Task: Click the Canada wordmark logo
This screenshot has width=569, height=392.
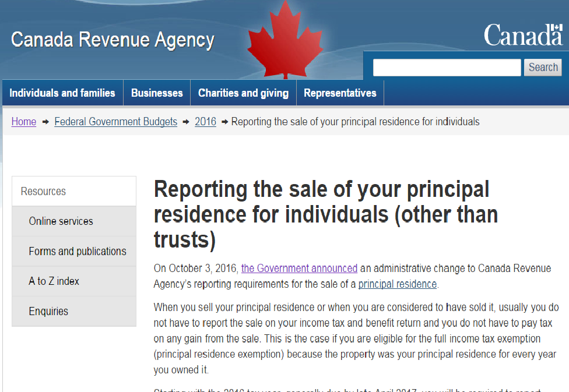Action: point(524,35)
